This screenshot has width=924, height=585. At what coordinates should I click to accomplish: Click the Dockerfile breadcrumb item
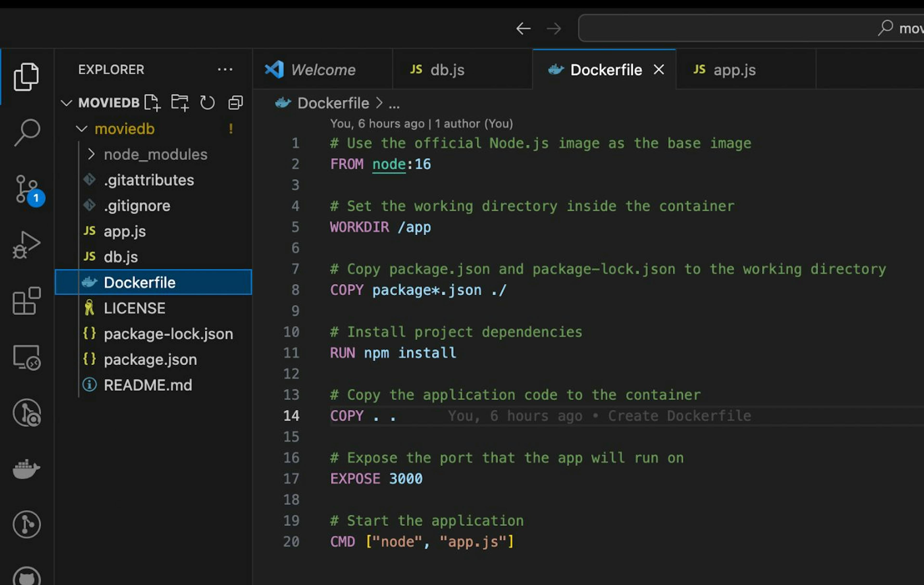pyautogui.click(x=333, y=103)
